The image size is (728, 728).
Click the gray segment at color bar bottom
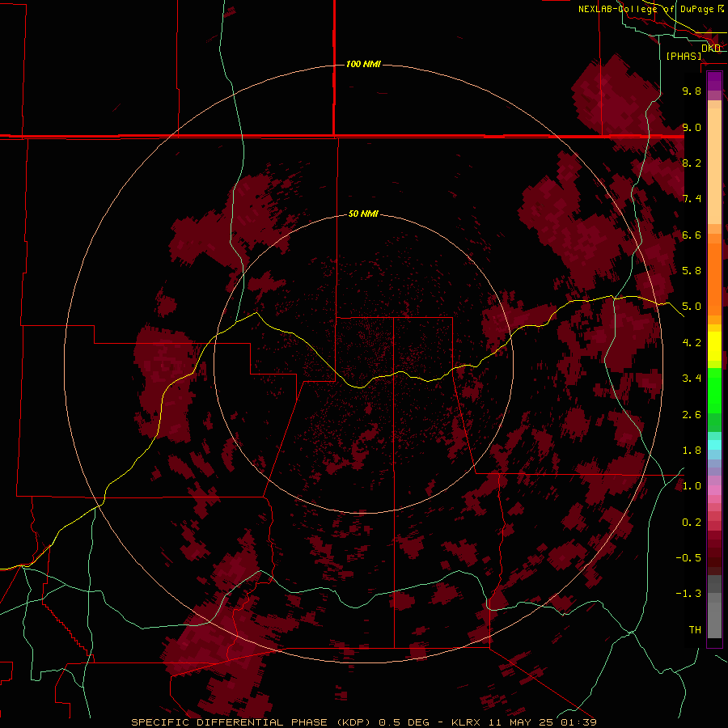coord(714,620)
